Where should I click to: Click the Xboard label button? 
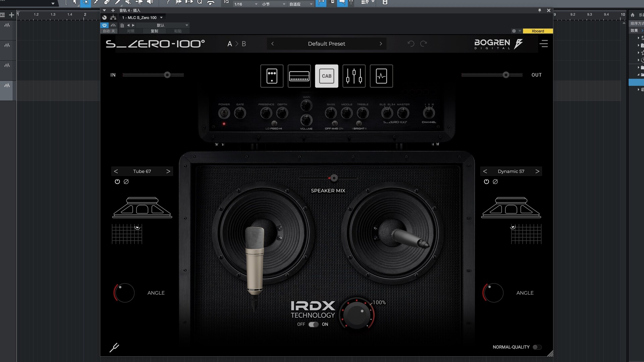click(538, 31)
